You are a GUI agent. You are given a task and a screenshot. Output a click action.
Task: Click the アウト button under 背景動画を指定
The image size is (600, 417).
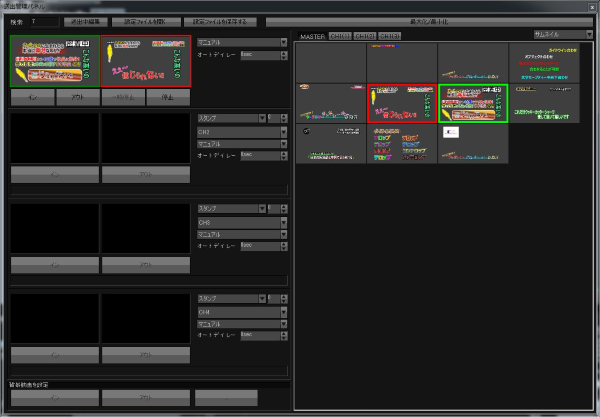[x=146, y=398]
